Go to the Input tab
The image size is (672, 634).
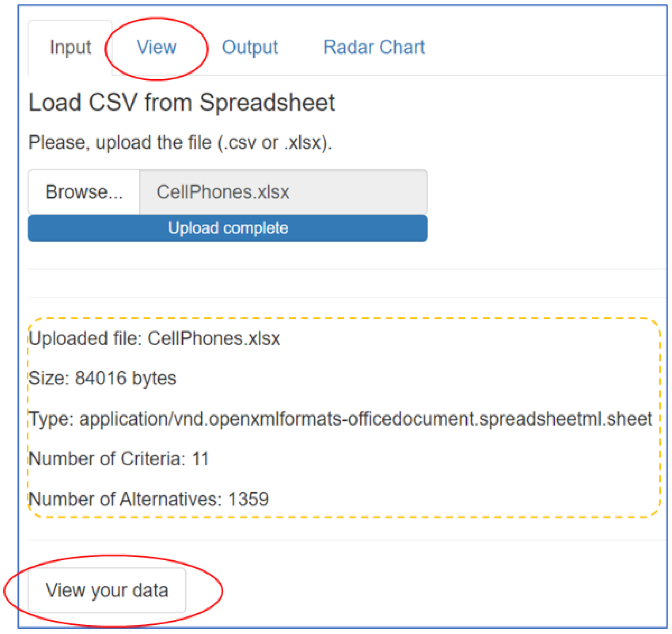[70, 47]
